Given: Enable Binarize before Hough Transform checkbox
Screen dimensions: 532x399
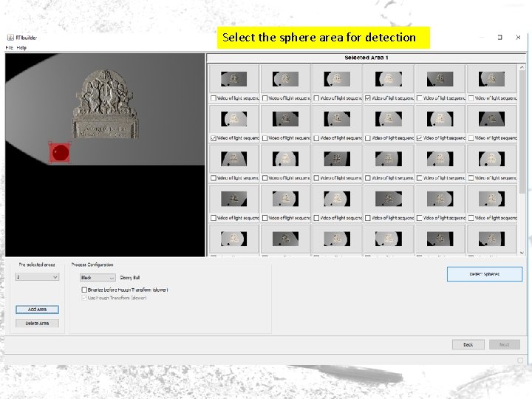Looking at the screenshot, I should click(x=84, y=290).
